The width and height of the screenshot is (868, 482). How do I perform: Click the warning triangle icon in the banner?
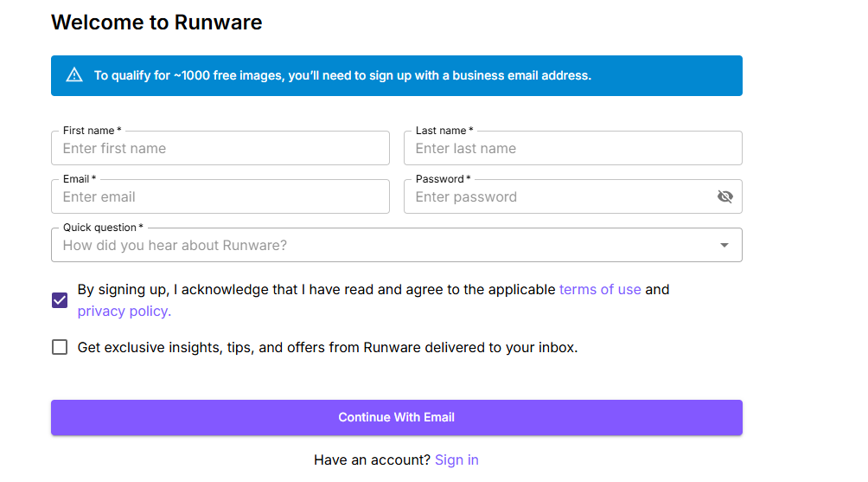click(x=74, y=74)
